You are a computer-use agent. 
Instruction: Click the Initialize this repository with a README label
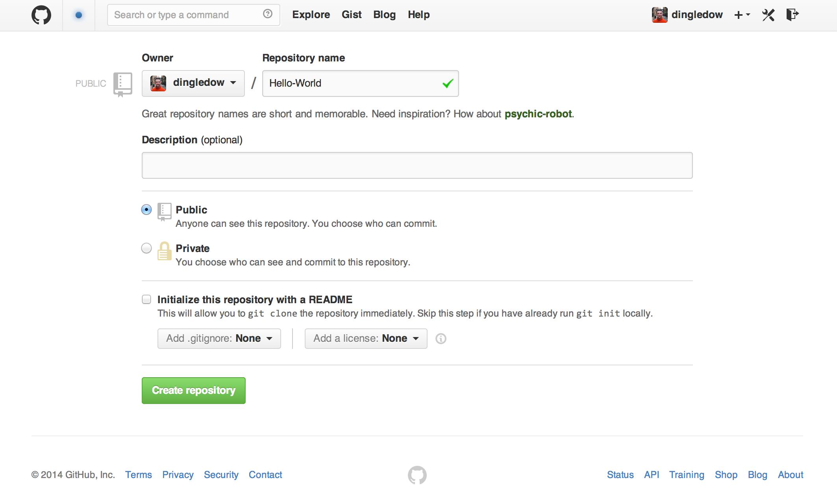tap(255, 300)
